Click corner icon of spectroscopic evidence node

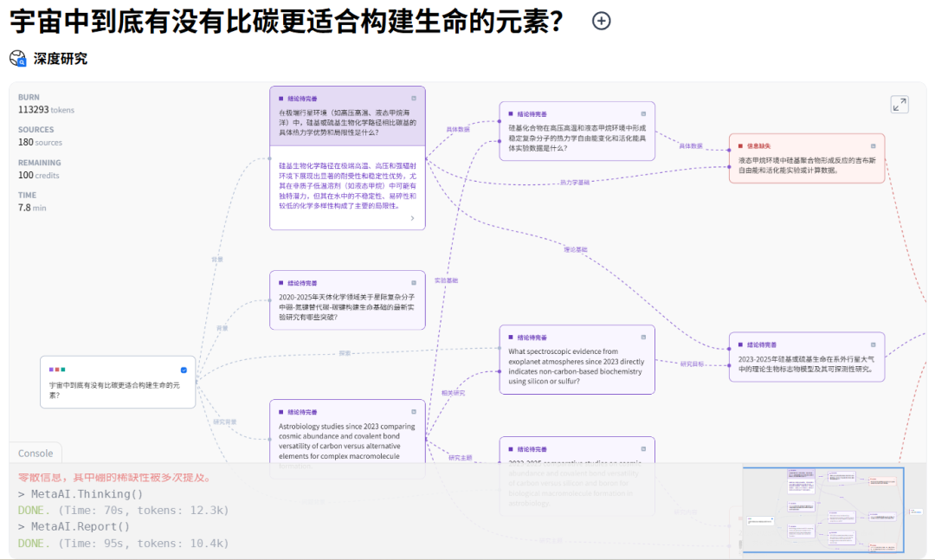pos(643,337)
